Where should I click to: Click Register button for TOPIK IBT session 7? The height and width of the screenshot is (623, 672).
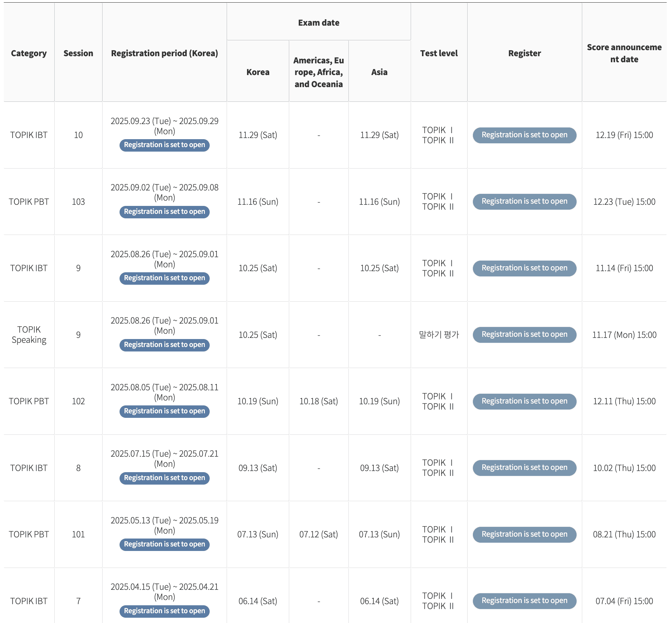point(524,601)
